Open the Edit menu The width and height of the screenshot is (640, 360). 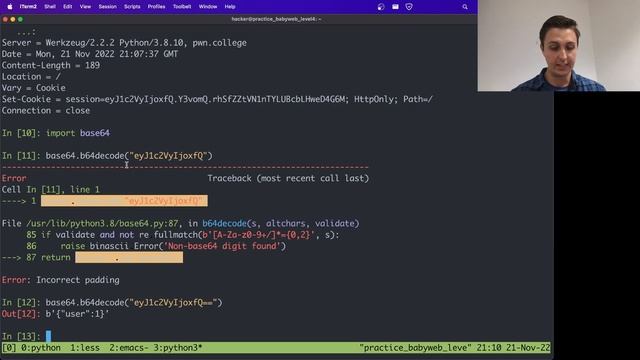coord(67,7)
